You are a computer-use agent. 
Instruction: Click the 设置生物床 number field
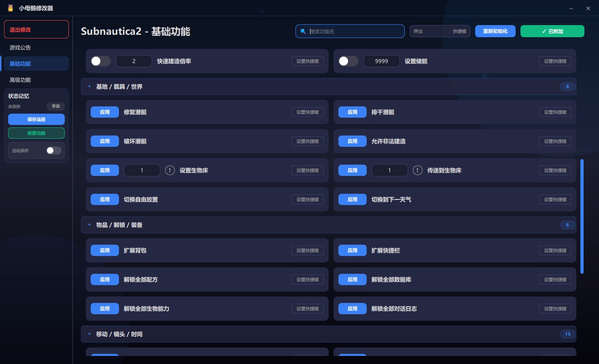click(x=142, y=170)
